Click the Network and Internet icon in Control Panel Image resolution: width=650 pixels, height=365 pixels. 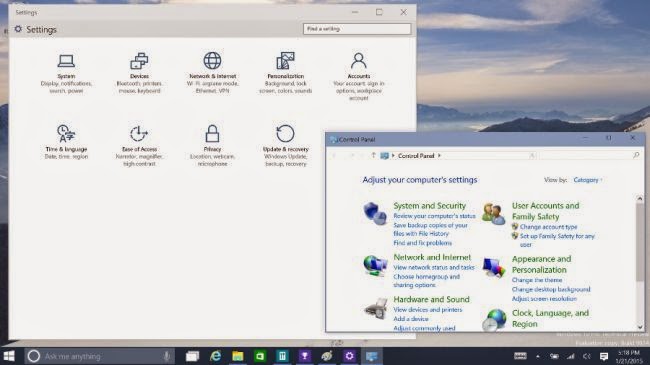point(375,265)
